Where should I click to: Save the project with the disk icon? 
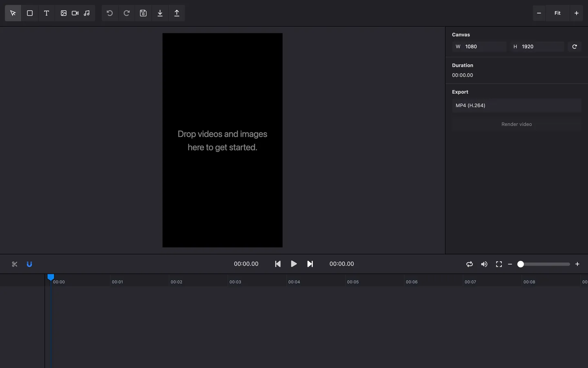[143, 13]
